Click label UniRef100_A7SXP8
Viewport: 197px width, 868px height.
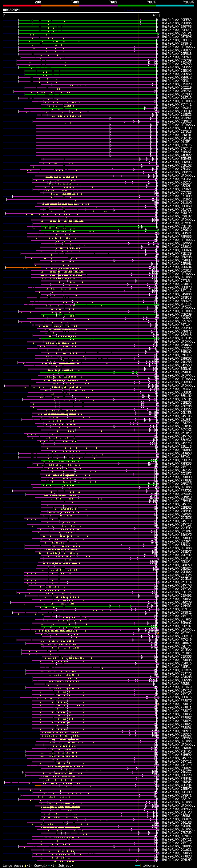tap(177, 84)
